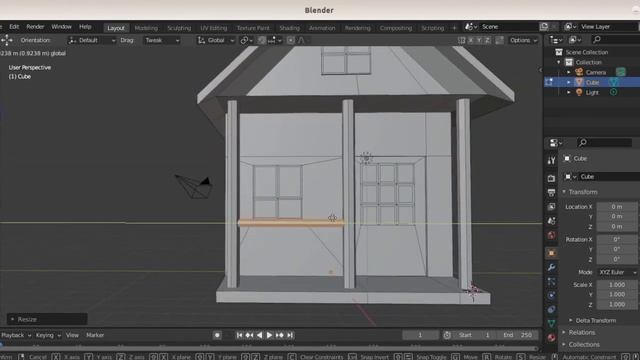Viewport: 640px width, 360px height.
Task: Open the Help menu
Action: (x=85, y=27)
